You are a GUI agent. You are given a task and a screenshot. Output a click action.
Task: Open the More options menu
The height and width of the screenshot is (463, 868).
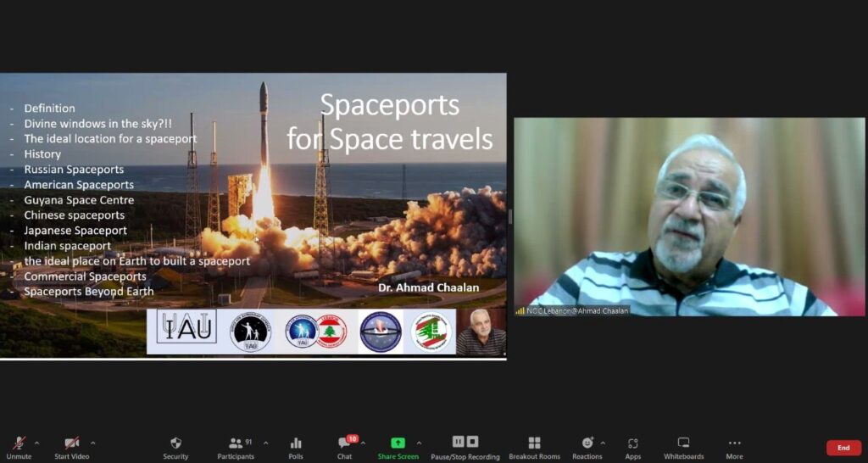(735, 448)
